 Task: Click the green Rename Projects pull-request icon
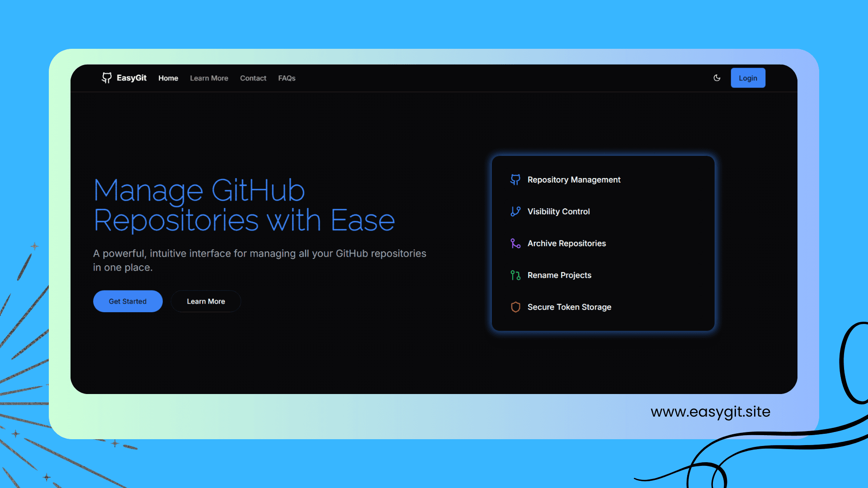[x=515, y=275]
